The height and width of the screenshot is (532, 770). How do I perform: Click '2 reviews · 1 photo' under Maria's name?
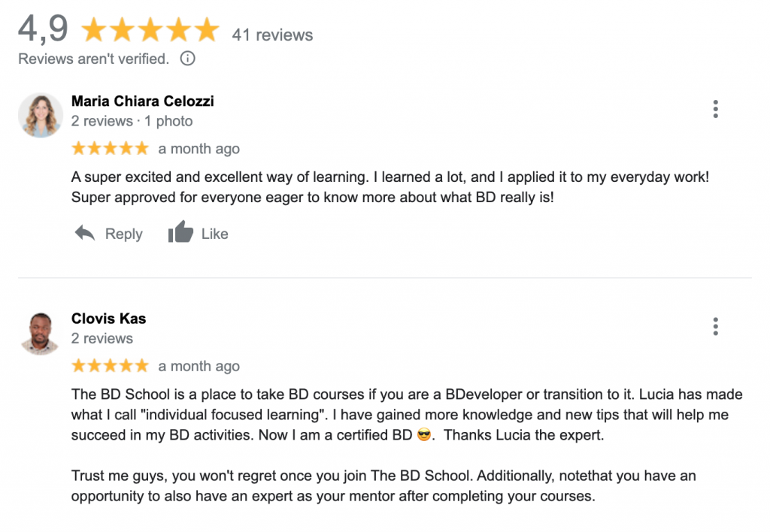132,121
